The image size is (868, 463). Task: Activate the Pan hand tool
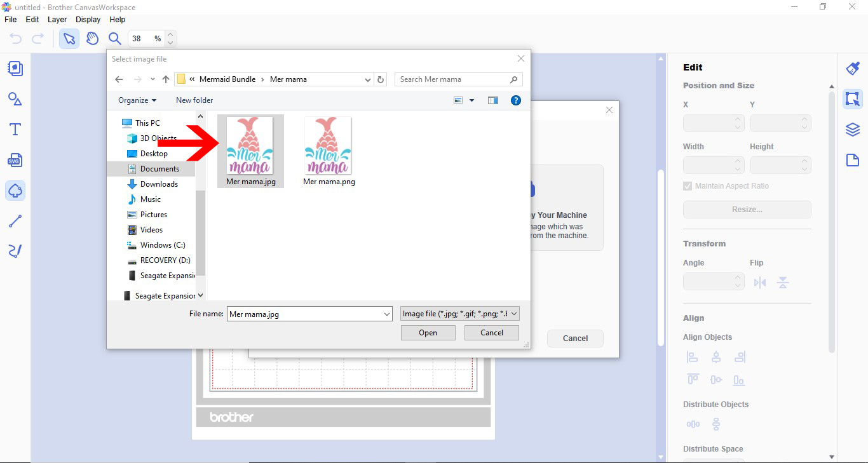click(x=92, y=39)
